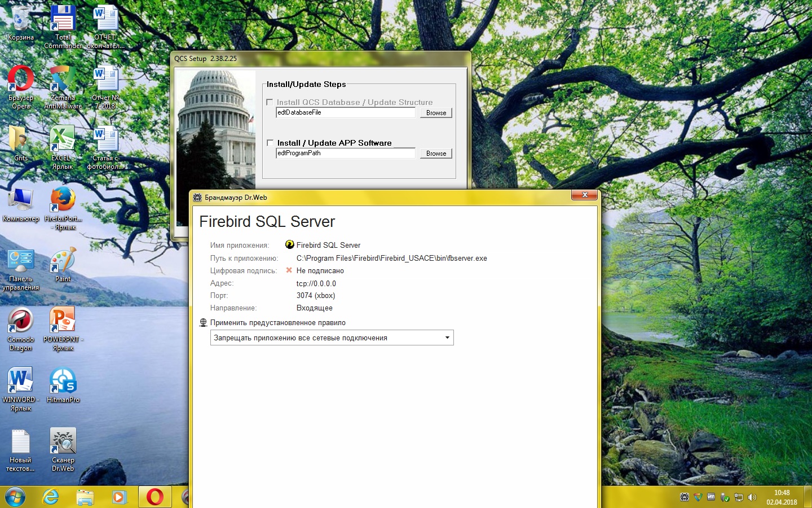Click Browse next to edtDatabaseFile
812x508 pixels.
click(x=436, y=113)
